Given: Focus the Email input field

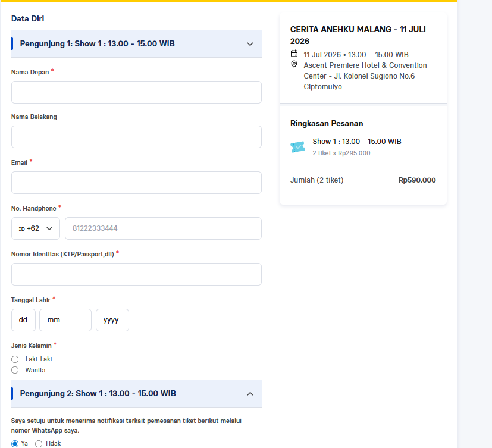Looking at the screenshot, I should coord(136,183).
